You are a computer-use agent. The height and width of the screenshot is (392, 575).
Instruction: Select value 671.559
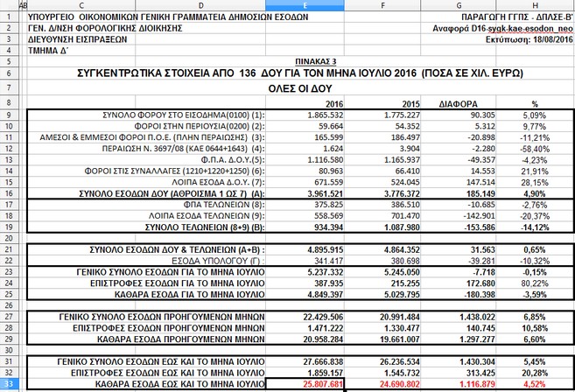(305, 182)
